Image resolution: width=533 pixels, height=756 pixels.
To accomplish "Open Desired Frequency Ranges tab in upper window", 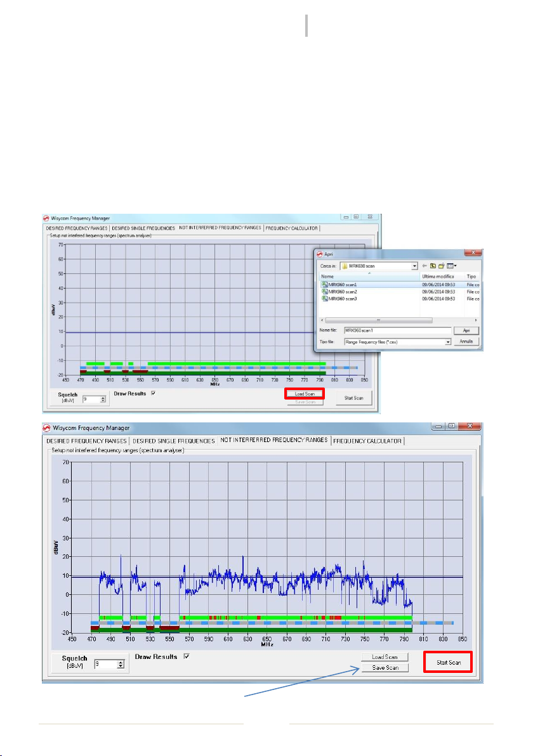I will 77,228.
